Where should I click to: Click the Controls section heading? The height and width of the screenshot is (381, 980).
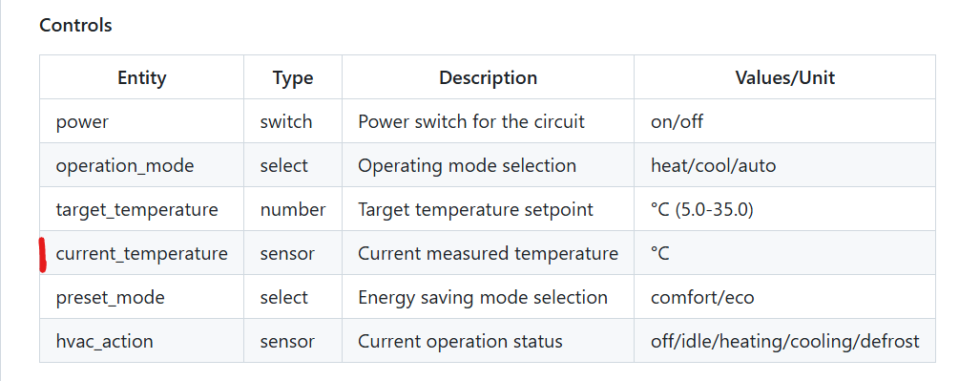point(75,26)
